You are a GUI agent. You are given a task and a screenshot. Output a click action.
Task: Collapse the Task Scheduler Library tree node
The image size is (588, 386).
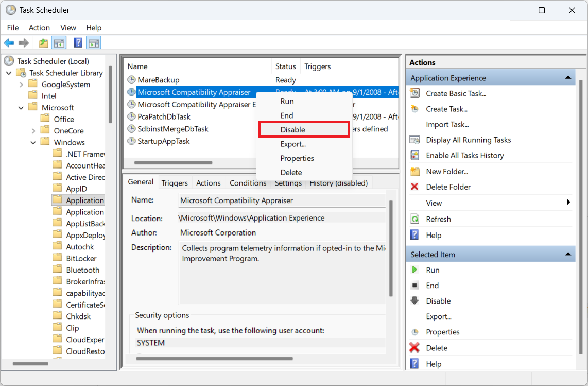click(x=9, y=73)
